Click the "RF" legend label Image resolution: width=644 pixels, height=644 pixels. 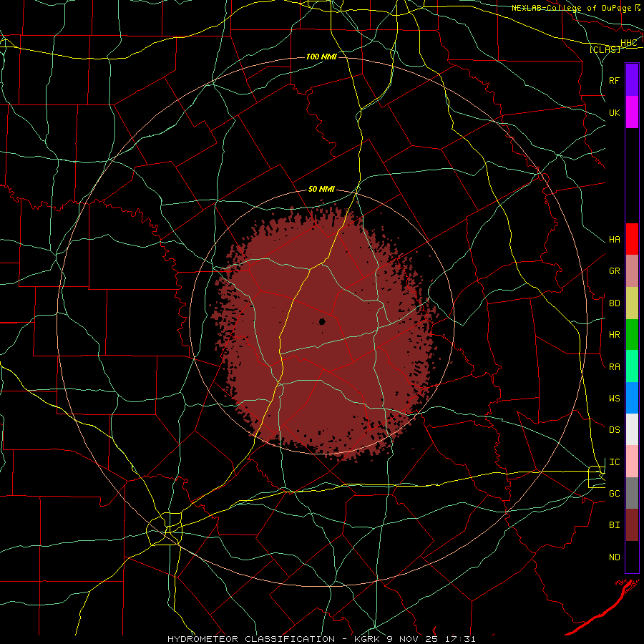(614, 80)
